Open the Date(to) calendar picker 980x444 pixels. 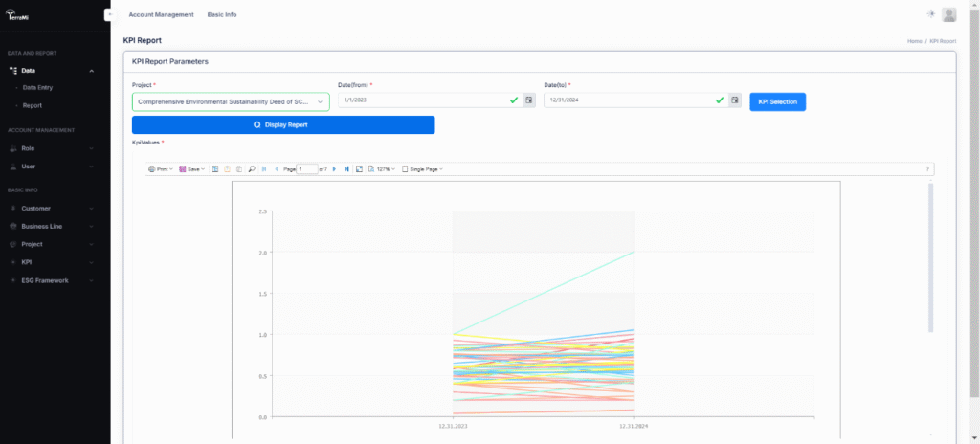[734, 100]
